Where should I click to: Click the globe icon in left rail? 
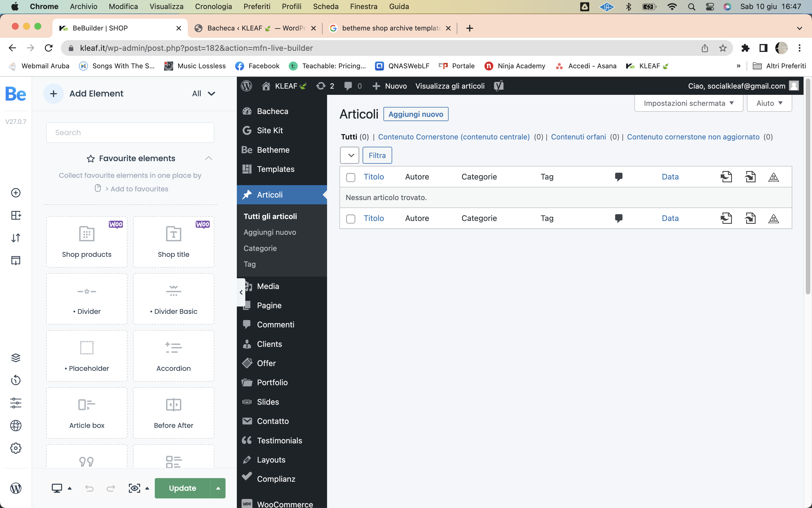[16, 426]
